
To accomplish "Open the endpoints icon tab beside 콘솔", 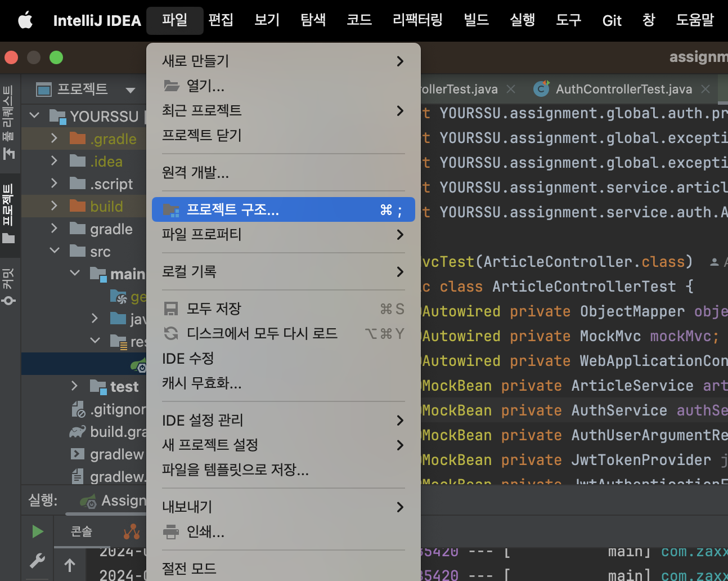I will tap(132, 531).
